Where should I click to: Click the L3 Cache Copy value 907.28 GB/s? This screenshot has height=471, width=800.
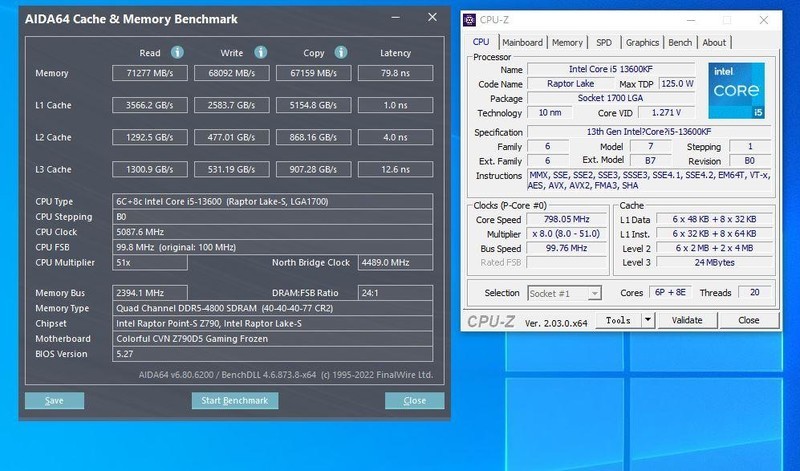[x=313, y=169]
